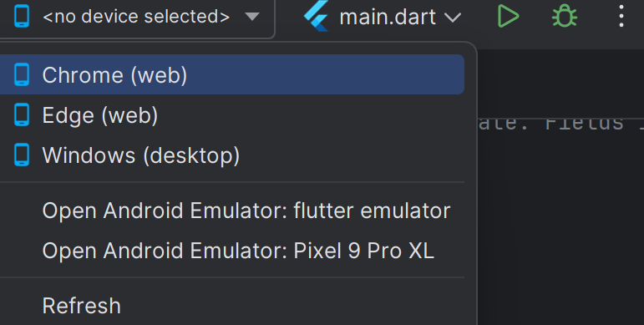This screenshot has height=325, width=644.
Task: Collapse the device selector dropdown arrow
Action: pos(251,17)
